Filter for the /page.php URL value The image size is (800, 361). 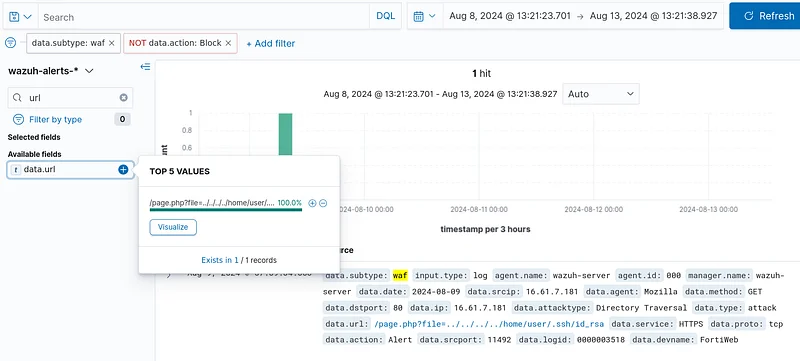pos(312,203)
